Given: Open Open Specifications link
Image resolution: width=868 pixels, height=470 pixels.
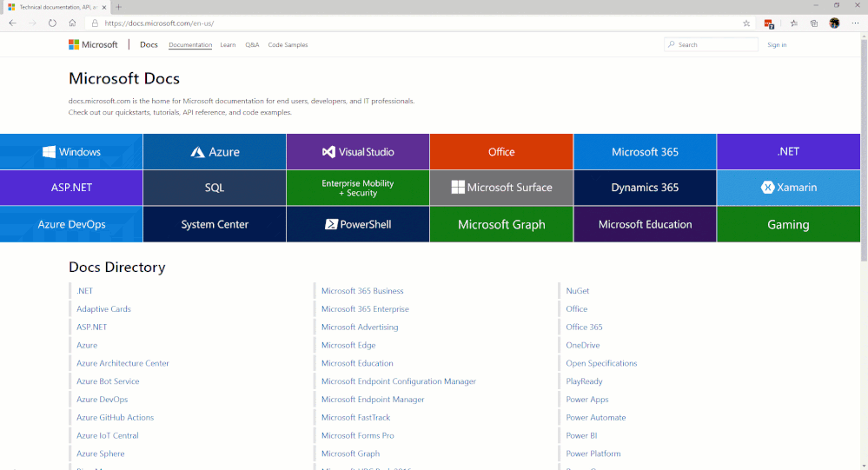Looking at the screenshot, I should click(x=601, y=363).
